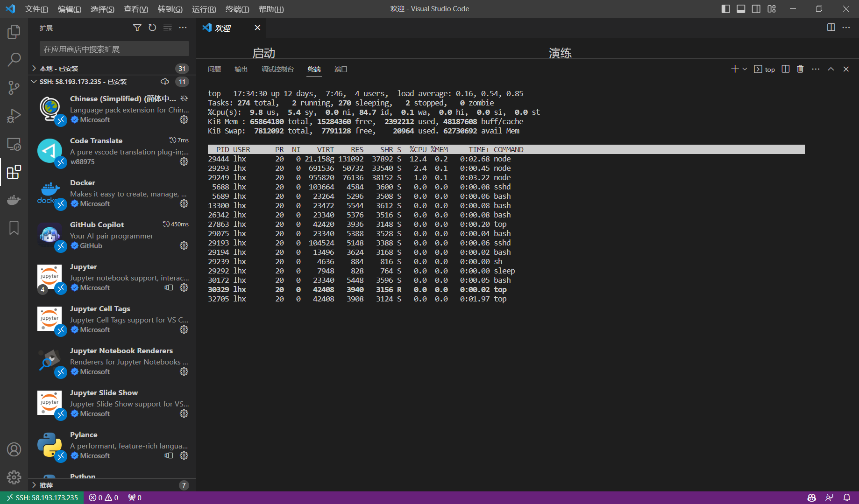
Task: Open the Jupyter extension manage gear
Action: point(184,287)
